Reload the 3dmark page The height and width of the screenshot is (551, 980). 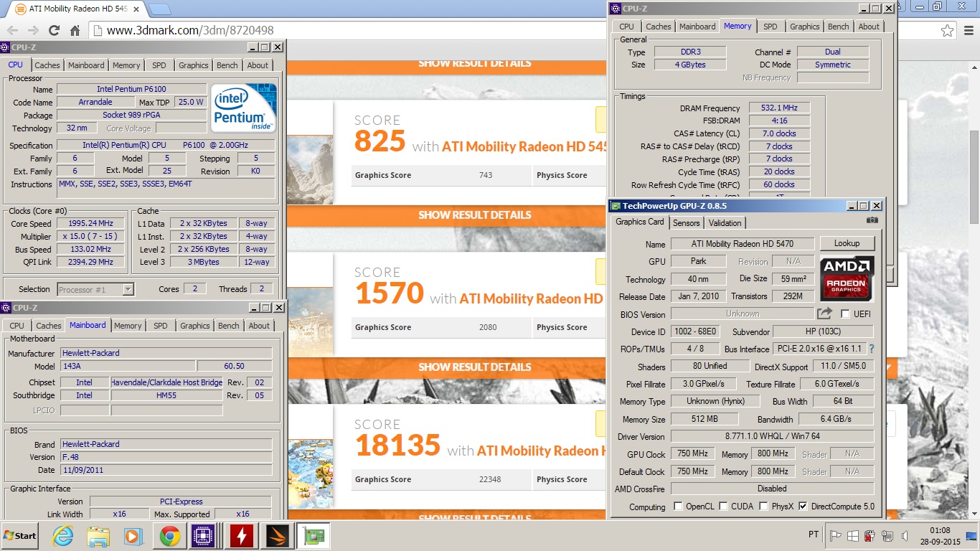coord(54,30)
